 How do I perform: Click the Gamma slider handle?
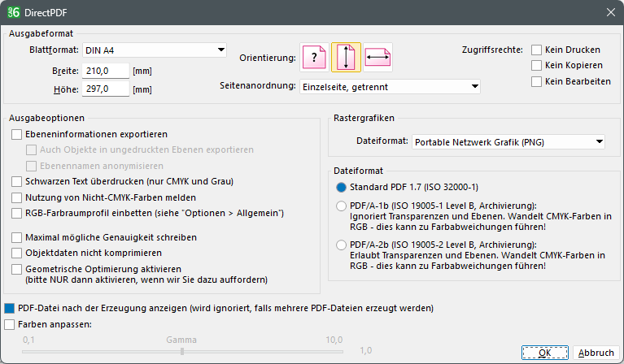(x=182, y=351)
